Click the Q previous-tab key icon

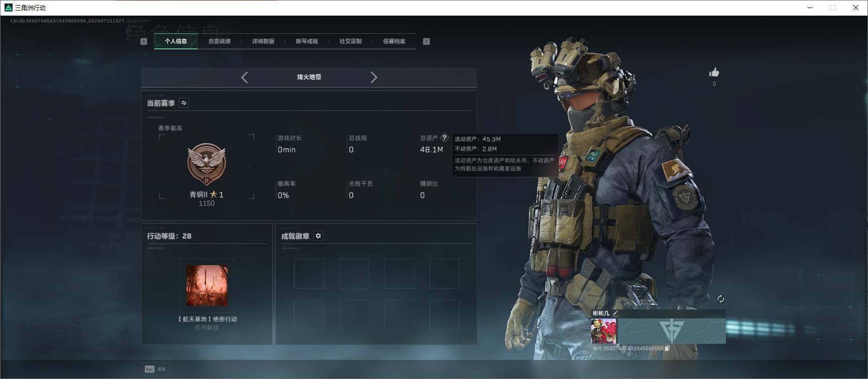[144, 41]
